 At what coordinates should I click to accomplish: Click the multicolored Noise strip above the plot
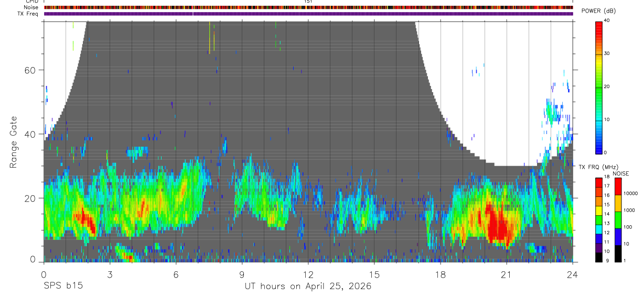click(x=308, y=7)
